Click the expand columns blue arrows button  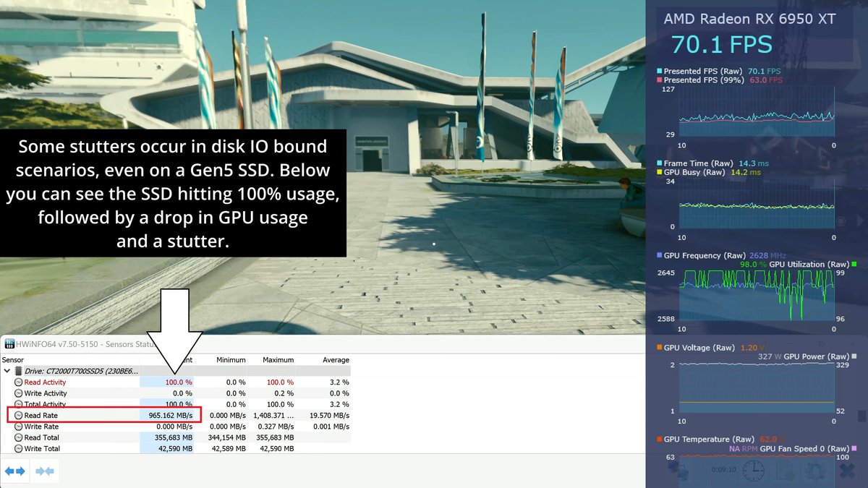[x=14, y=471]
